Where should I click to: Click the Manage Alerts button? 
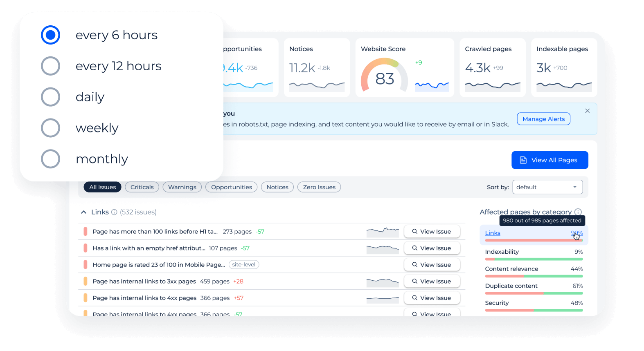[543, 119]
